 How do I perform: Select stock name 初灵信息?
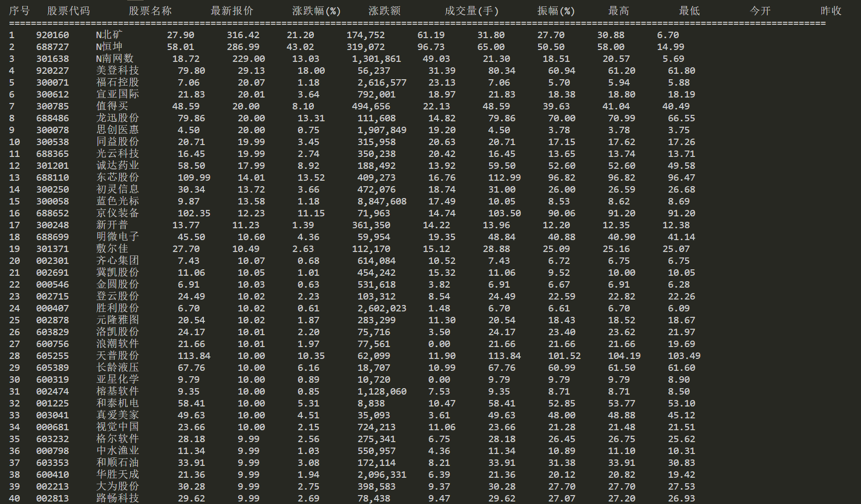pos(117,189)
